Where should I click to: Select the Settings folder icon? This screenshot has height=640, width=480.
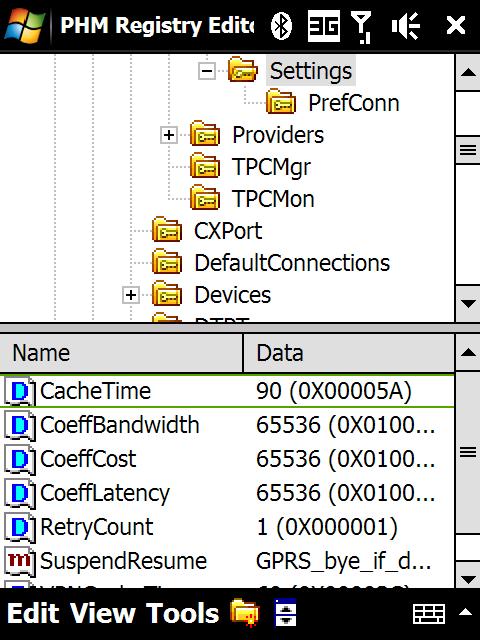243,70
